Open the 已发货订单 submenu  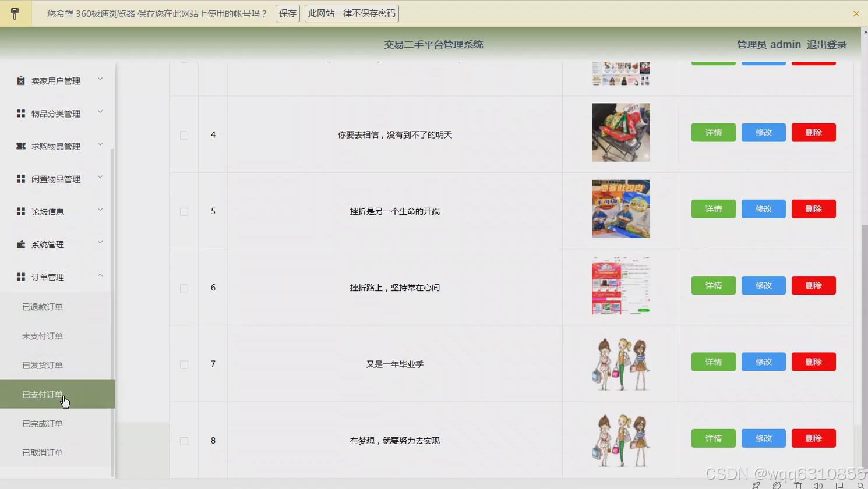click(x=58, y=365)
